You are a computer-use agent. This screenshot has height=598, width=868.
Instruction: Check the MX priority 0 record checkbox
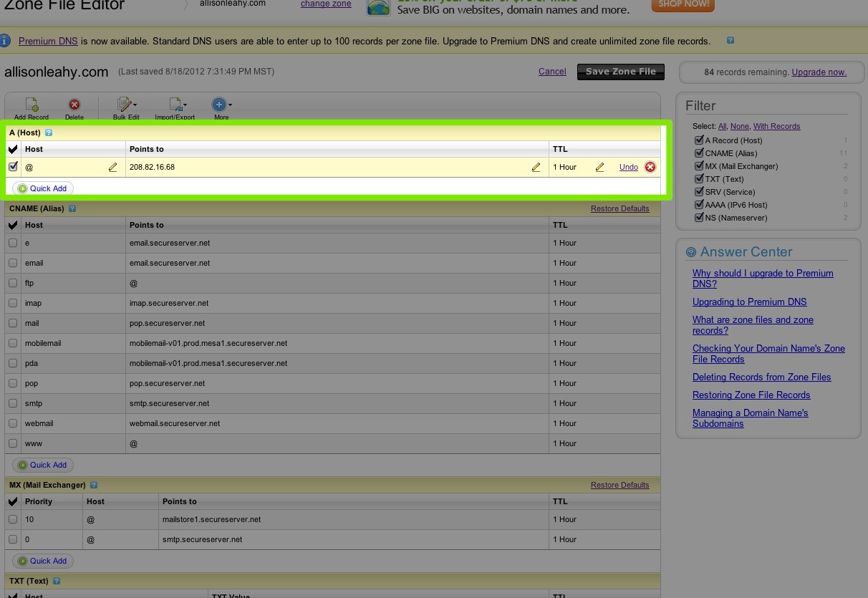click(13, 539)
